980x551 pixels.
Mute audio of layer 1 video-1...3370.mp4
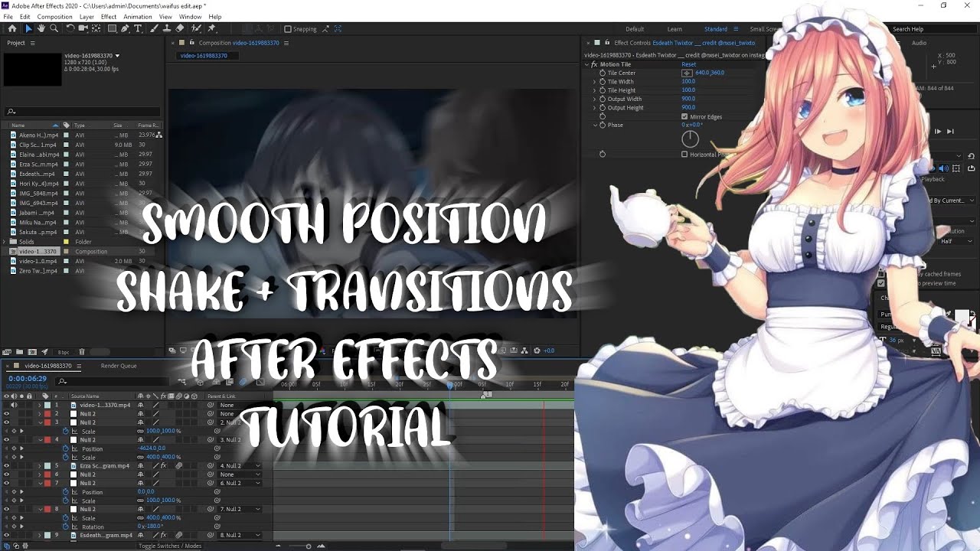tap(14, 405)
